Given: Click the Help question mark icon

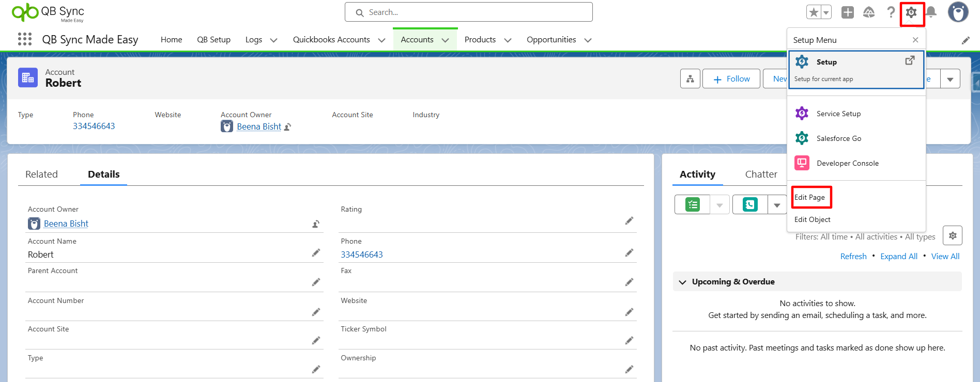Looking at the screenshot, I should (891, 12).
